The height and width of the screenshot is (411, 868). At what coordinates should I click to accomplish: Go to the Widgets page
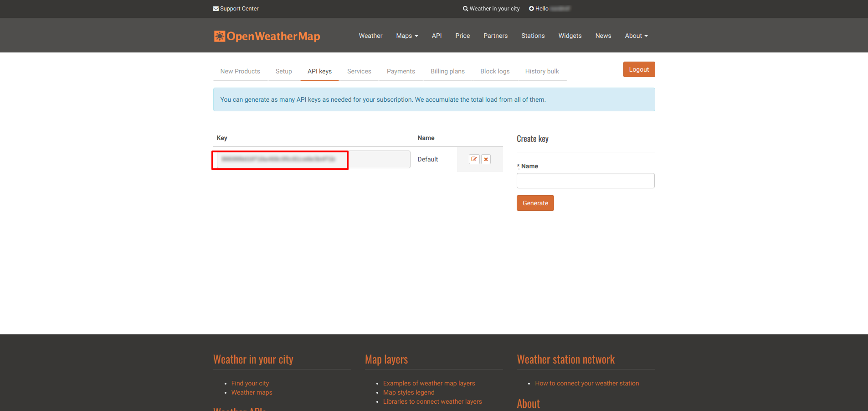[x=570, y=36]
